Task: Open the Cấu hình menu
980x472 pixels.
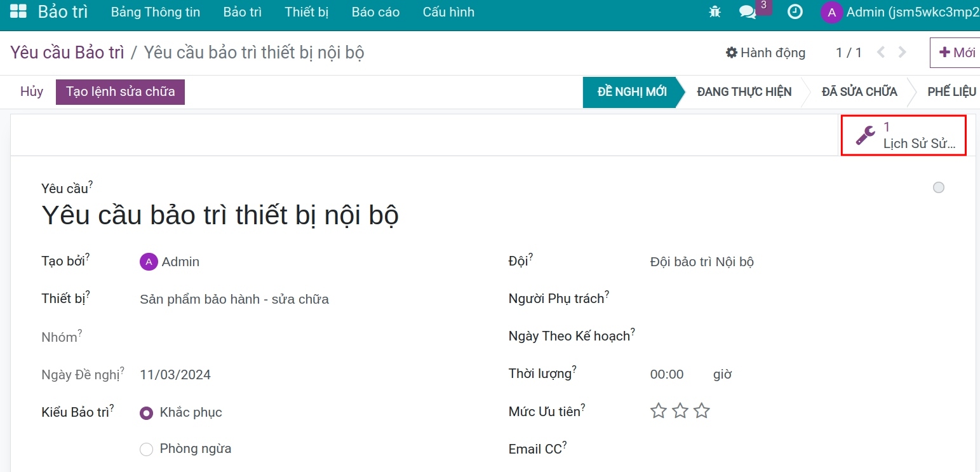Action: click(448, 12)
